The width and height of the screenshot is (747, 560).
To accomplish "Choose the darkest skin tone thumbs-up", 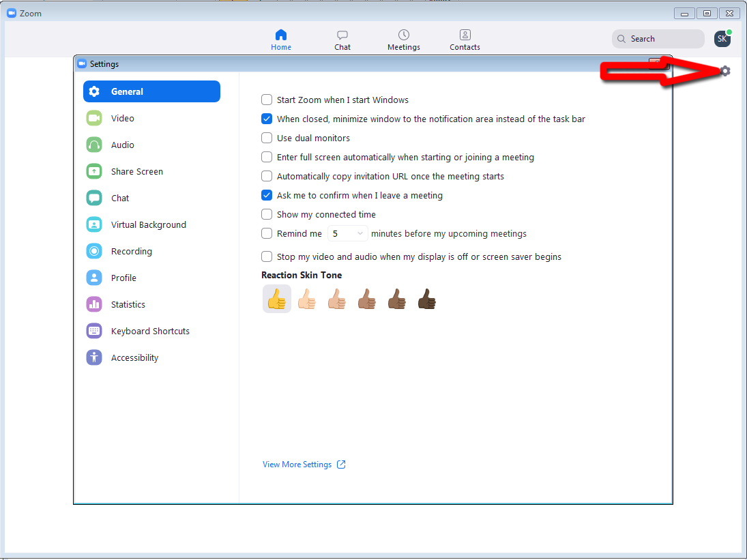I will [x=427, y=299].
